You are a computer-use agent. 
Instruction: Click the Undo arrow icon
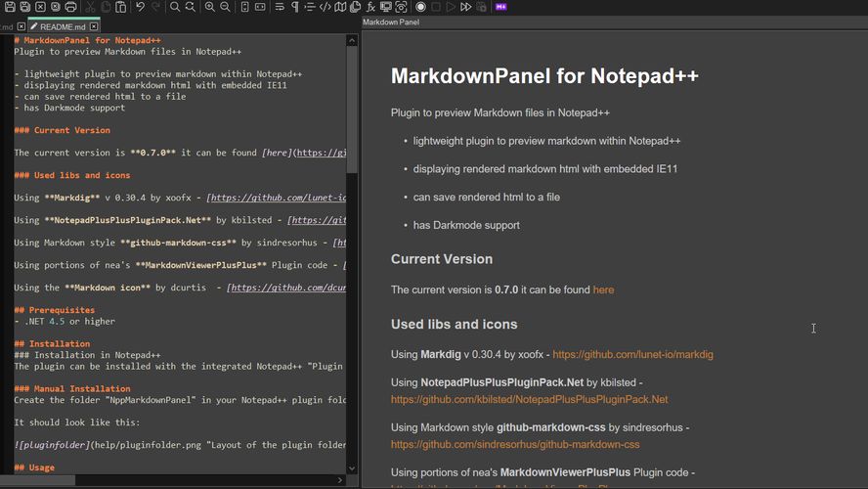(x=141, y=7)
